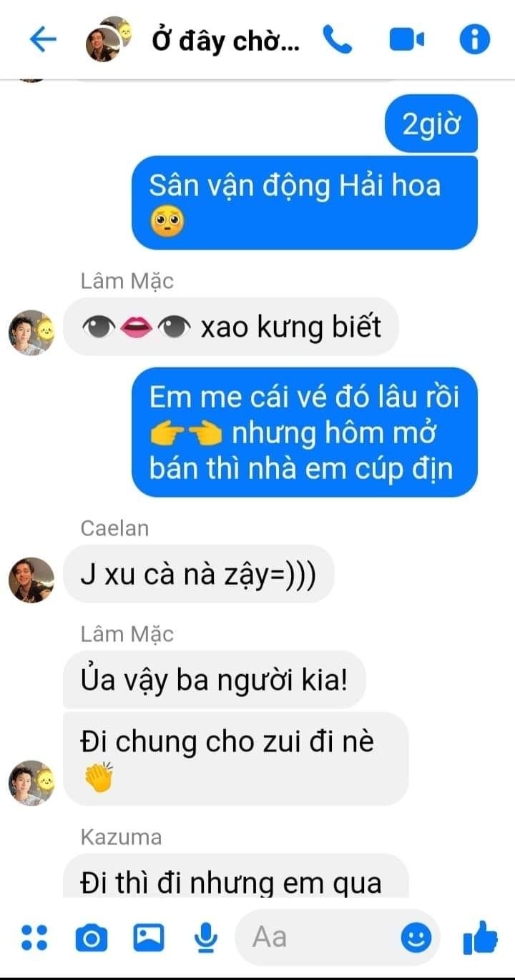This screenshot has height=980, width=515.
Task: Tap the "Ủa vậy ba người kia!" message
Action: (x=215, y=679)
